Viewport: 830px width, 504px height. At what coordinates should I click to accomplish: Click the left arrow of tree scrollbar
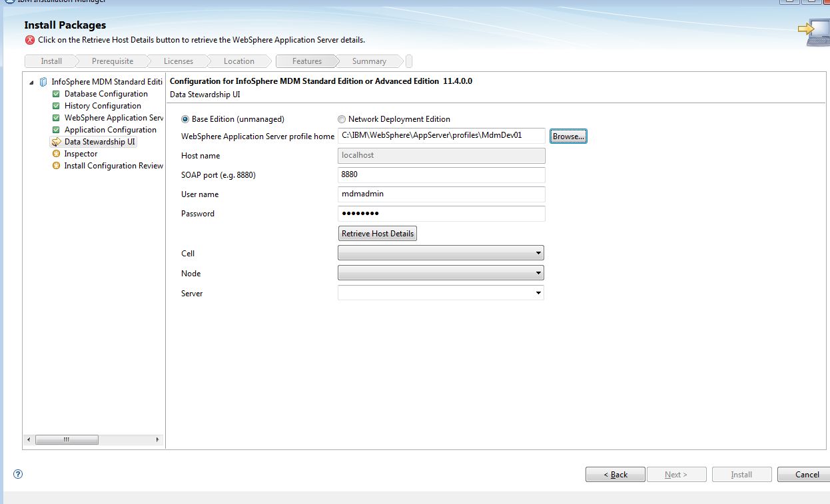28,439
